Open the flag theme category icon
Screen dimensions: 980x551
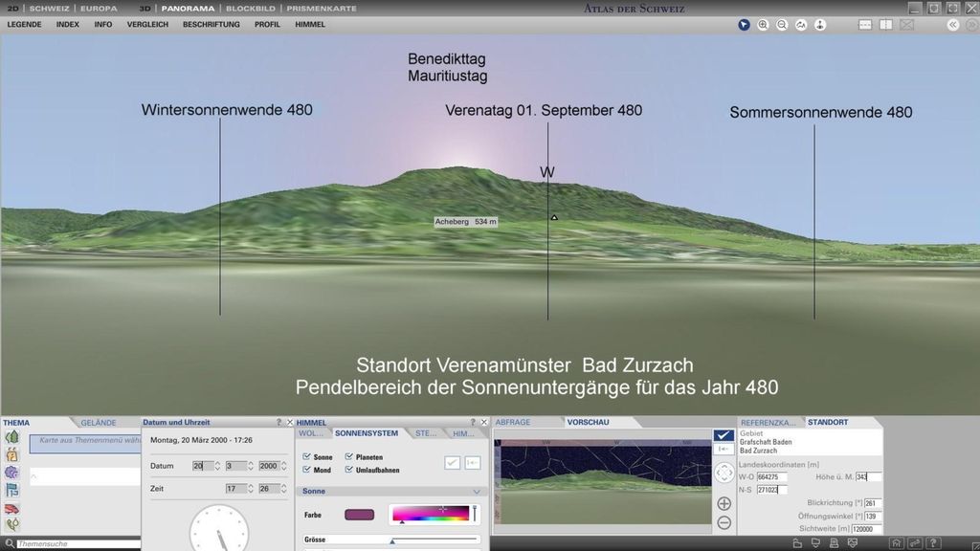click(x=11, y=490)
